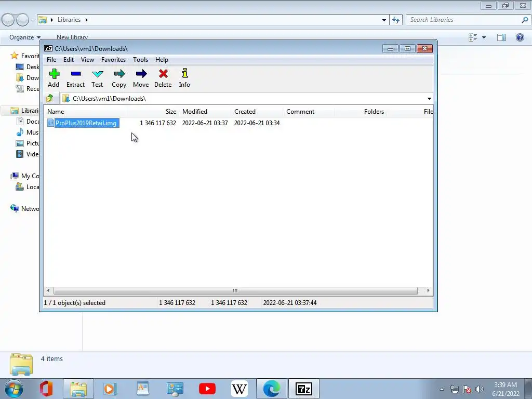532x399 pixels.
Task: Open the Windows Start menu
Action: (14, 389)
